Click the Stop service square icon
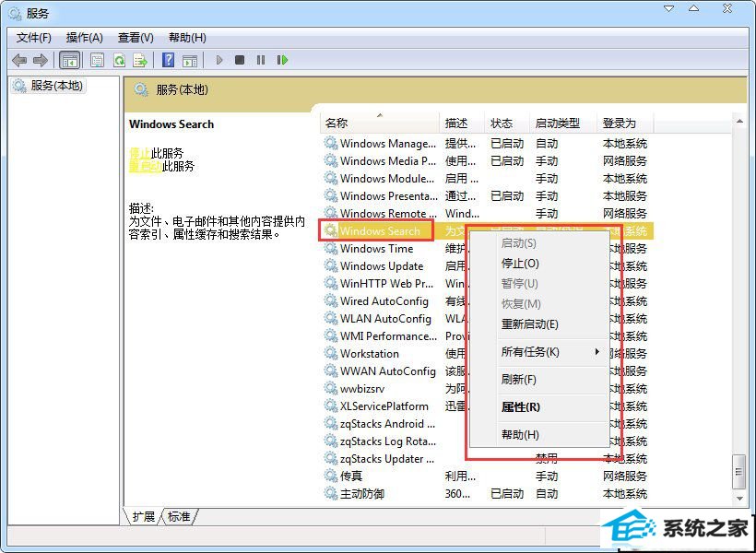 (x=240, y=60)
